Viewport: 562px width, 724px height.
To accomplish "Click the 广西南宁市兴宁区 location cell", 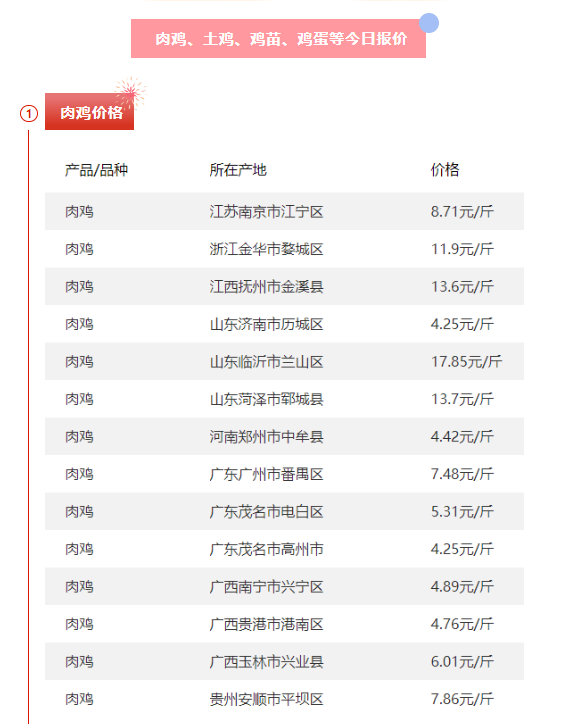I will (266, 587).
